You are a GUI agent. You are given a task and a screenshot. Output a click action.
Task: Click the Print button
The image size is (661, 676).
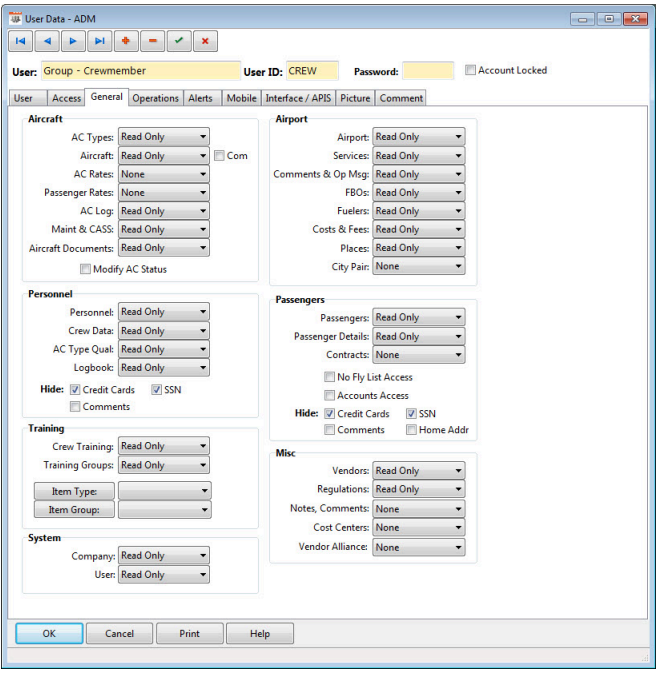pyautogui.click(x=189, y=634)
